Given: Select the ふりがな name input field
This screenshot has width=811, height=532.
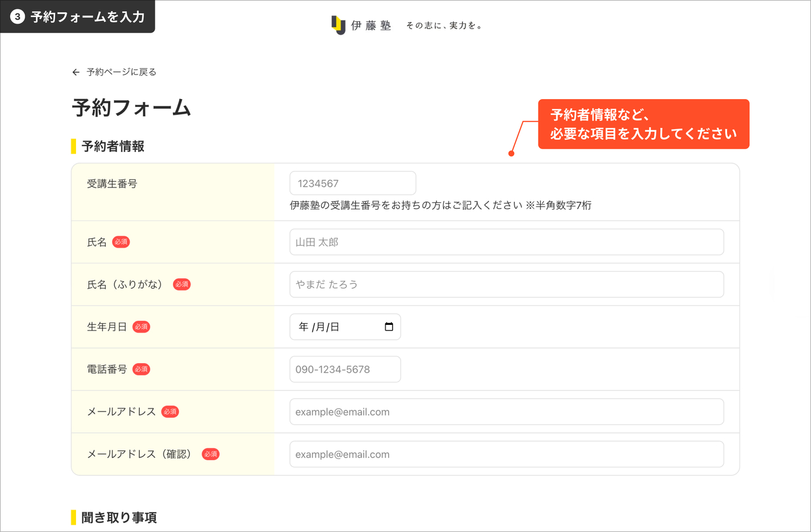Looking at the screenshot, I should 506,284.
